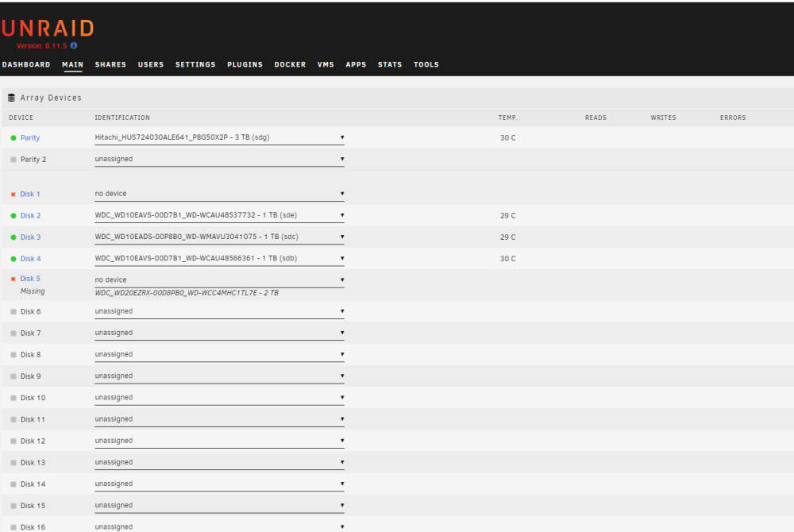Image resolution: width=794 pixels, height=532 pixels.
Task: Navigate to the Plugins tab
Action: (x=245, y=65)
